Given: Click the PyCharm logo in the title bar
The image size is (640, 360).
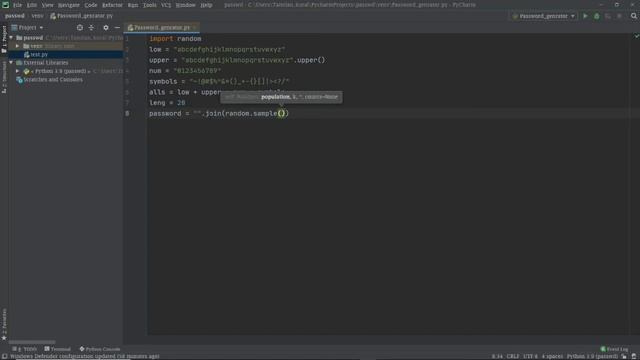Looking at the screenshot, I should click(x=5, y=5).
